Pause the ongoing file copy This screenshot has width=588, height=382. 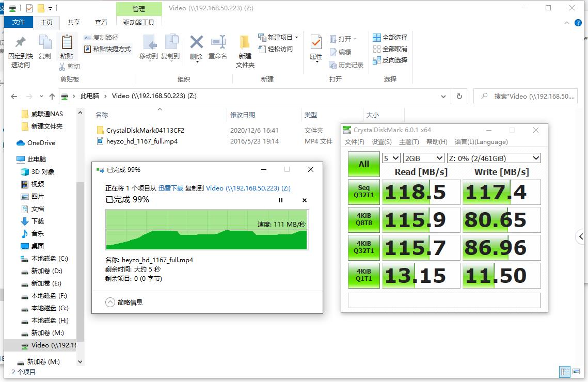tap(280, 200)
